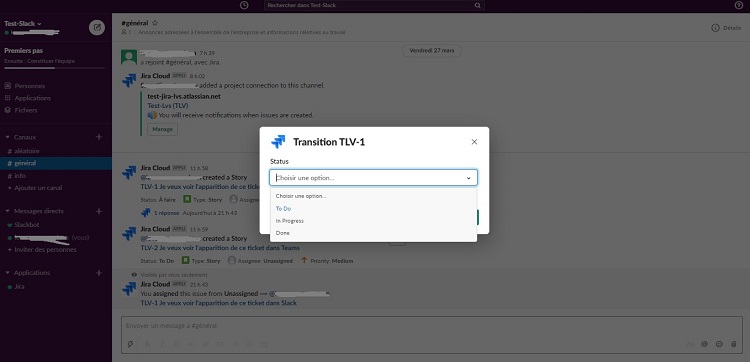Image resolution: width=750 pixels, height=362 pixels.
Task: Click the search bar Rechercher dans Test-Slack
Action: [x=374, y=5]
